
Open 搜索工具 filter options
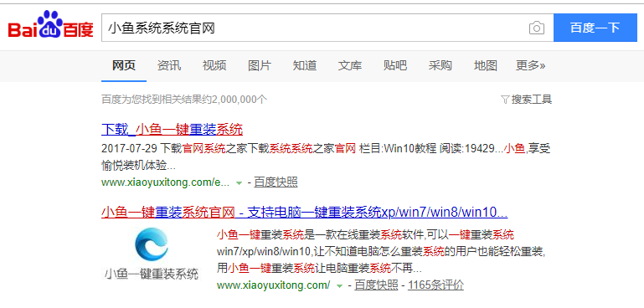coord(527,100)
